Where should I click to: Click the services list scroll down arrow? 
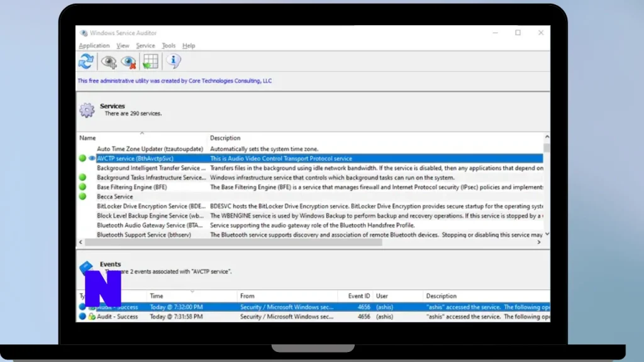pos(547,234)
